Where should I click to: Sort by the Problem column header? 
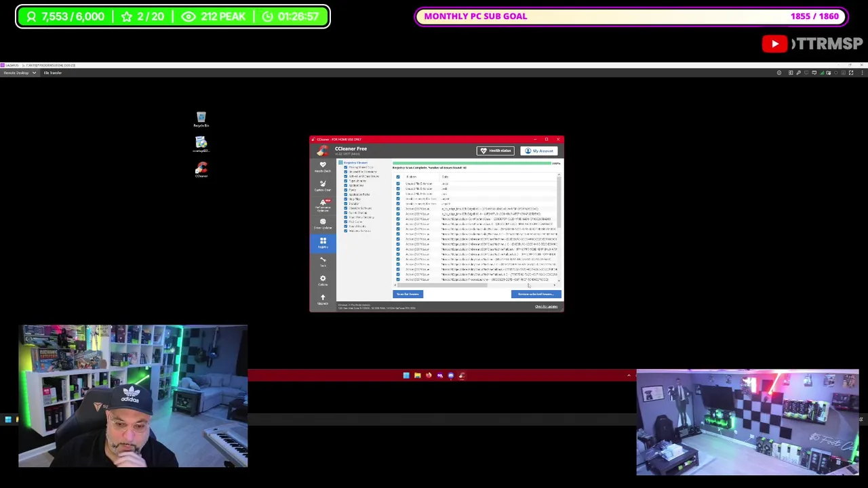click(x=412, y=177)
